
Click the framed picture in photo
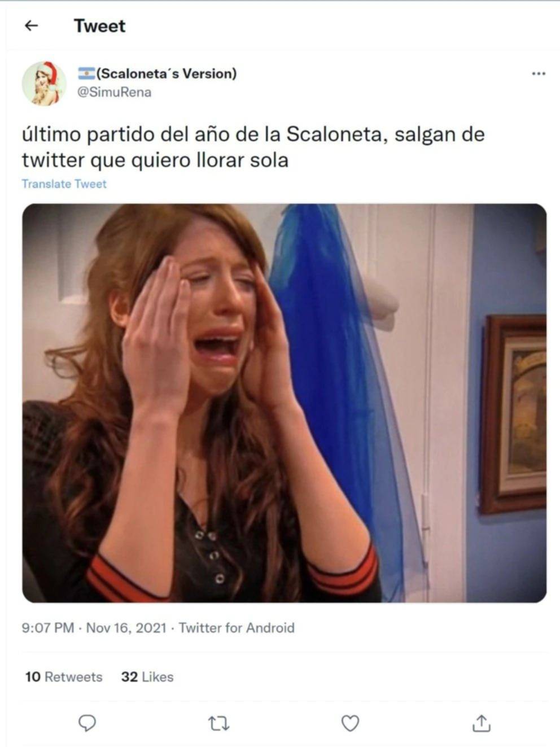pyautogui.click(x=513, y=414)
